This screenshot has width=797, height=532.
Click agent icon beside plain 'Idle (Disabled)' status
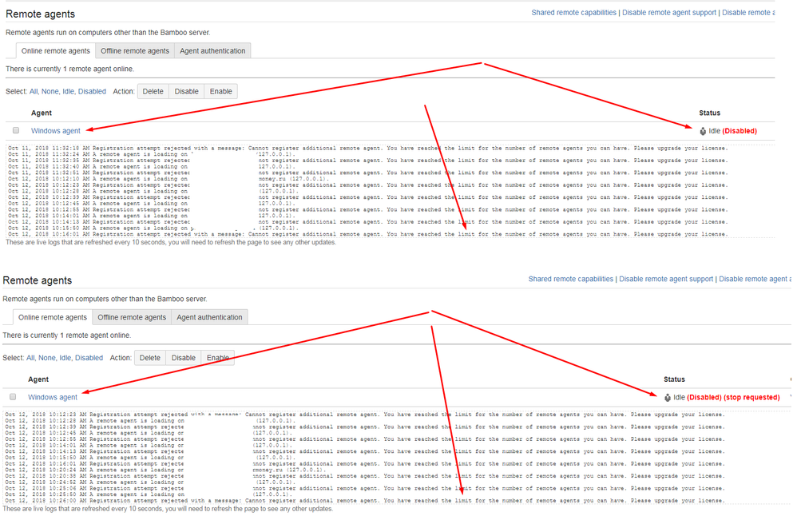coord(703,131)
